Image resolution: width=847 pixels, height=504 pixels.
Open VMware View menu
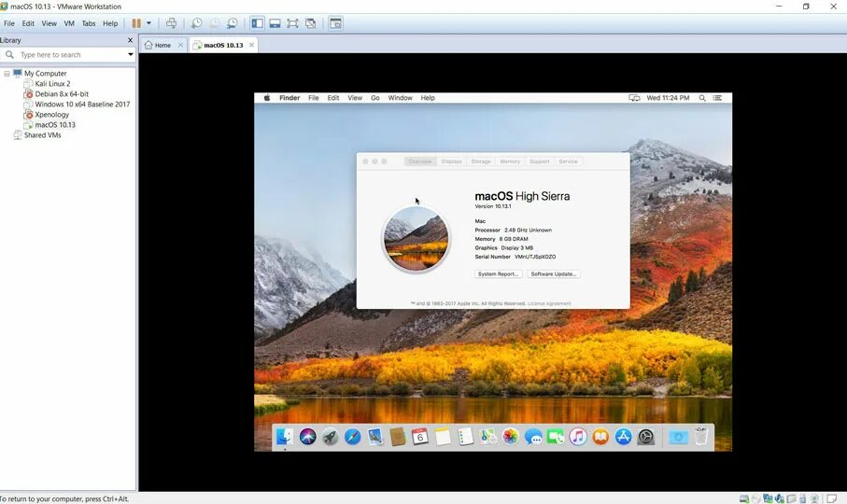pos(49,23)
